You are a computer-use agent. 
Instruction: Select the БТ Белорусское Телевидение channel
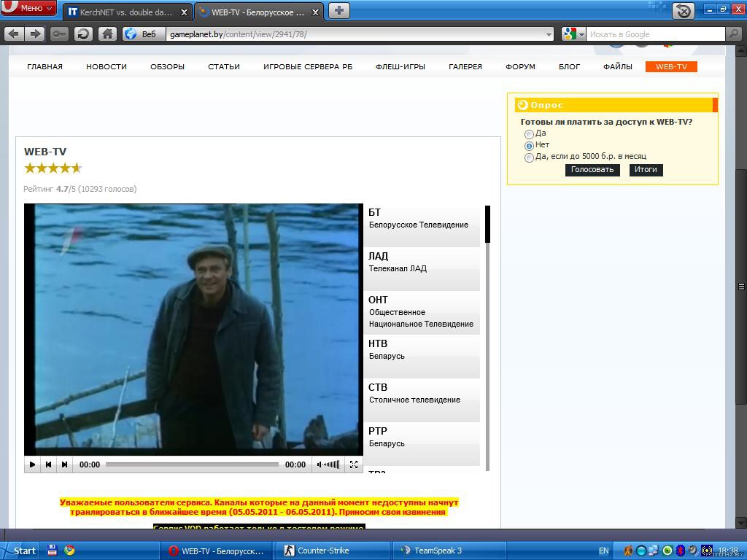[x=422, y=225]
